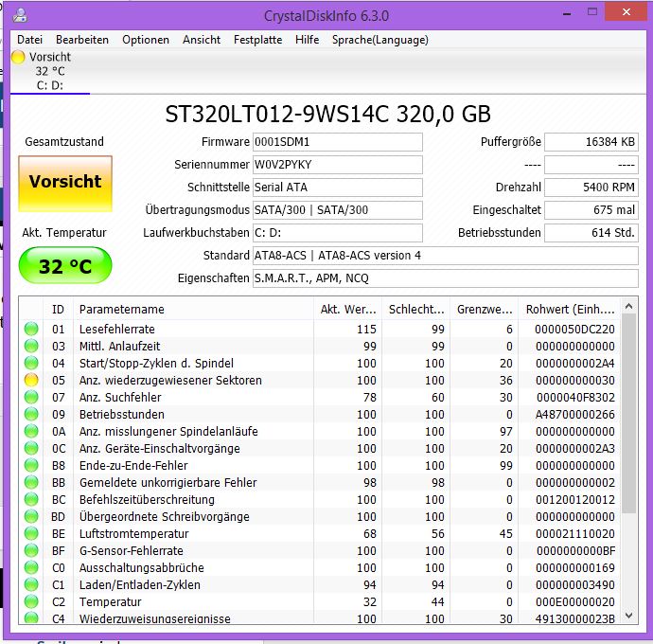Open the Hilfe menu
Viewport: 653px width, 644px height.
point(307,40)
